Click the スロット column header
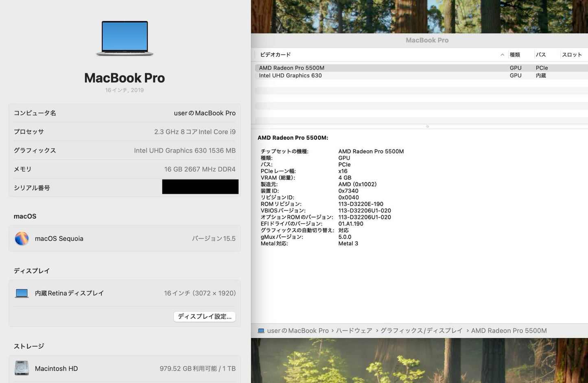Image resolution: width=588 pixels, height=383 pixels. click(572, 55)
